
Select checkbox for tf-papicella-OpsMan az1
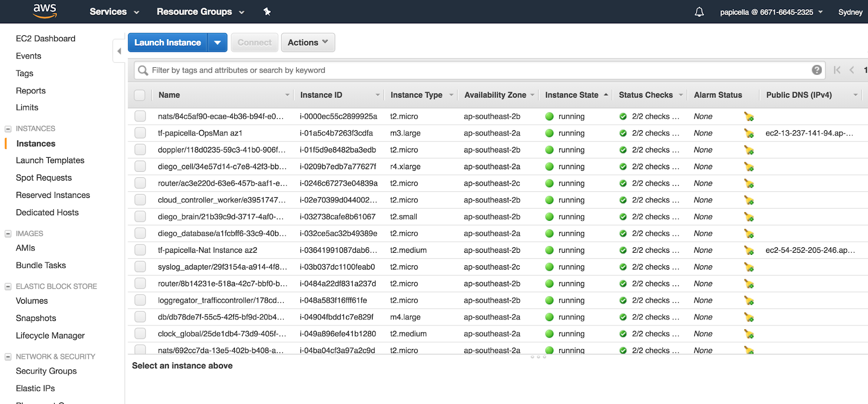coord(140,133)
